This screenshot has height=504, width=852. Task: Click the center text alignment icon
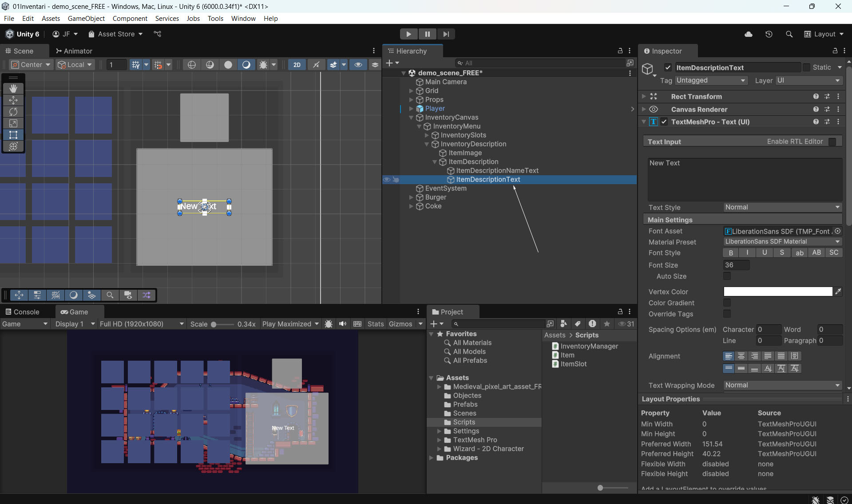tap(741, 356)
